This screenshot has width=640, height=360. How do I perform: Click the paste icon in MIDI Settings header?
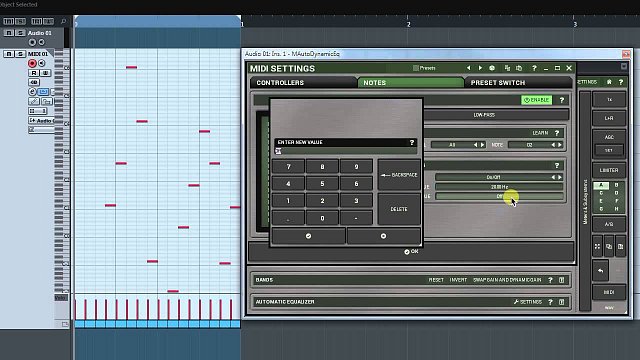519,68
